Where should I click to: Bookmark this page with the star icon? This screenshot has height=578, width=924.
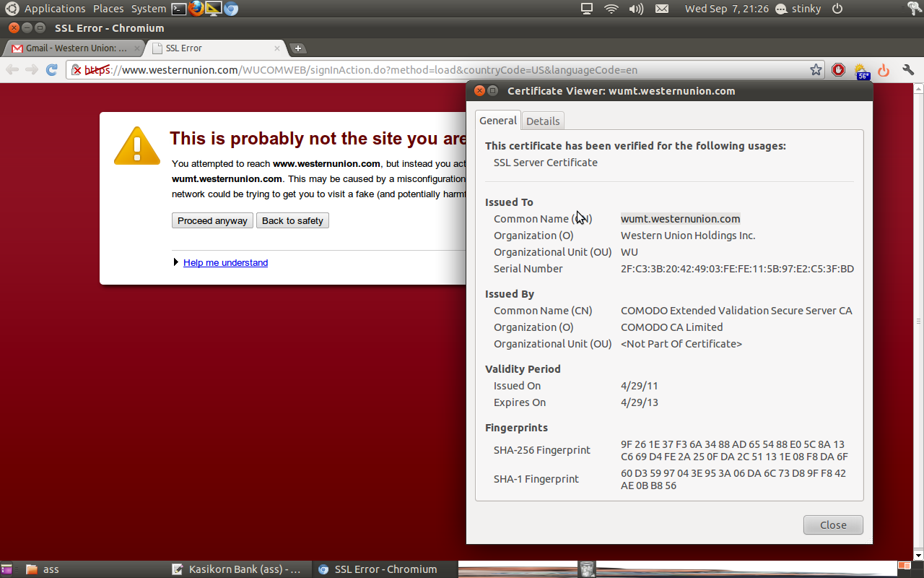tap(816, 70)
